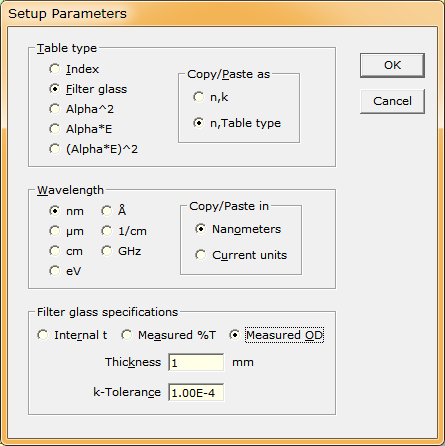Set Copy/Paste in Nanometers
This screenshot has width=445, height=446.
[238, 229]
